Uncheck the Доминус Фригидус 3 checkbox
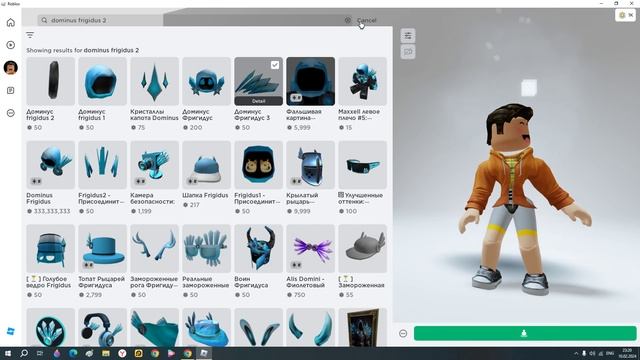The image size is (640, 360). coord(275,64)
